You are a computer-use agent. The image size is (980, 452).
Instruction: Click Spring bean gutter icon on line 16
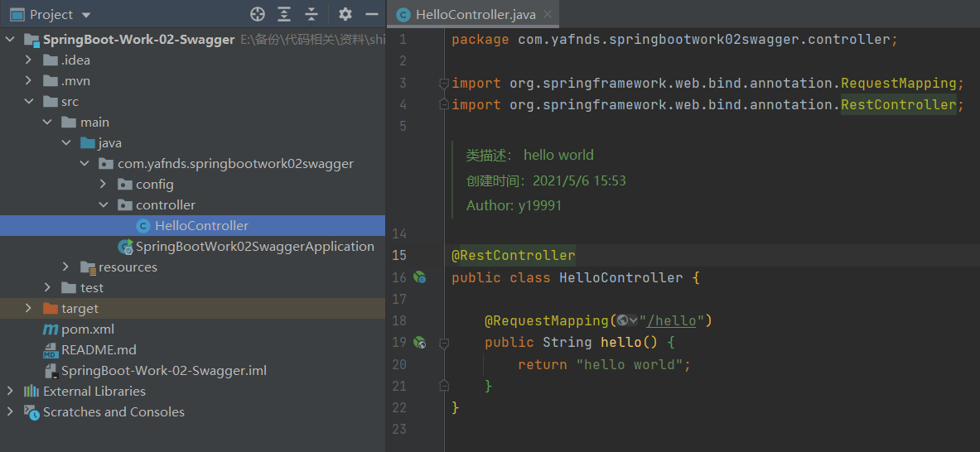[x=419, y=277]
